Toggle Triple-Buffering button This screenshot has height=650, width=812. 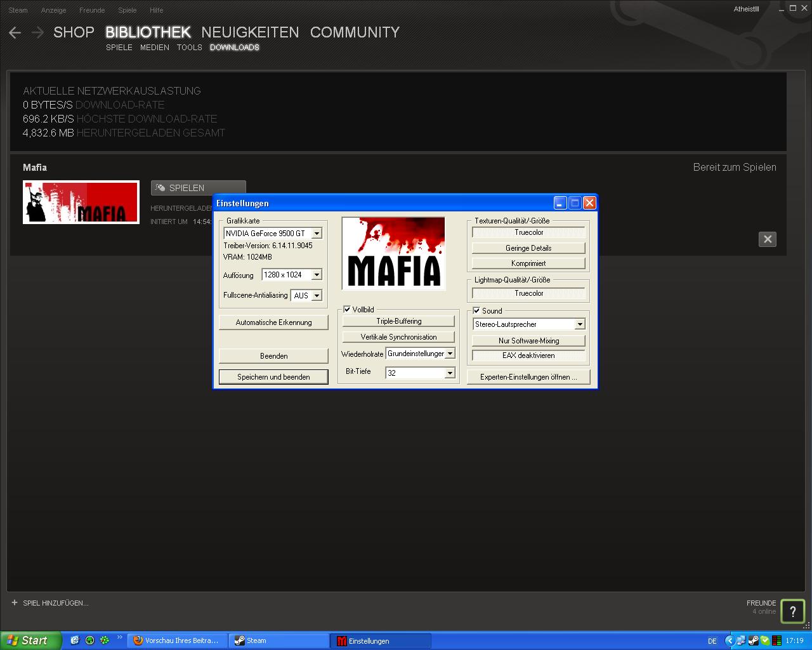coord(398,321)
